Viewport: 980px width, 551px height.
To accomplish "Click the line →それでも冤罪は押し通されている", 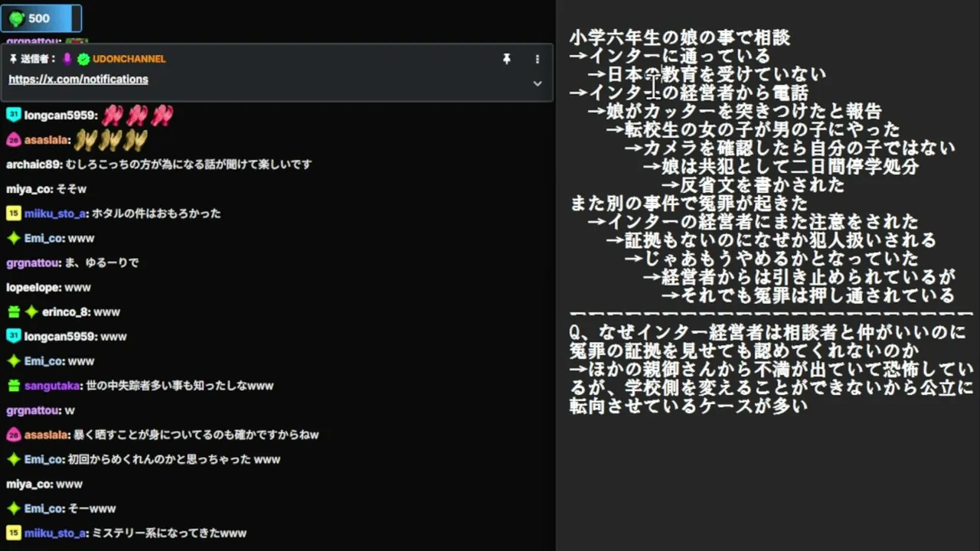I will point(808,295).
